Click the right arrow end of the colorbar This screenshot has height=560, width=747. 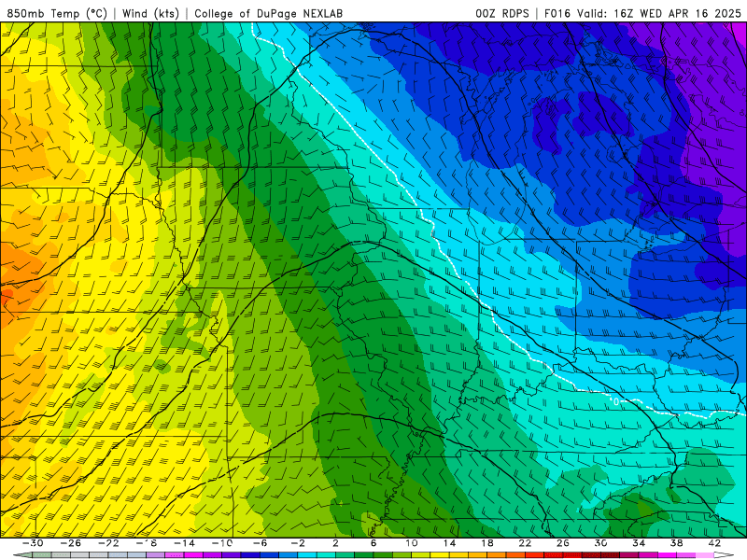tap(725, 554)
